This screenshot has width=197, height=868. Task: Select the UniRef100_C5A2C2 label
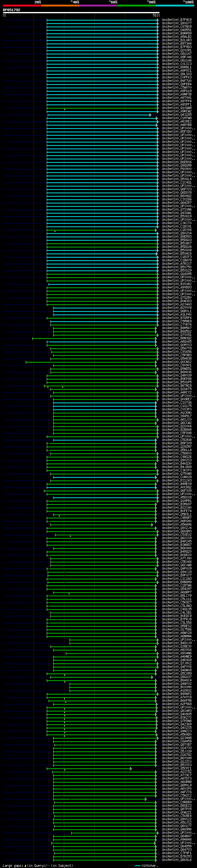[177, 795]
